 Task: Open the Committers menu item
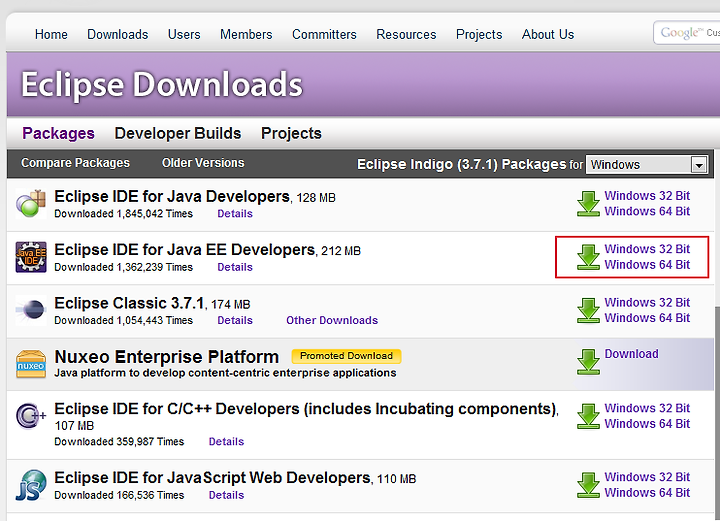(x=324, y=34)
